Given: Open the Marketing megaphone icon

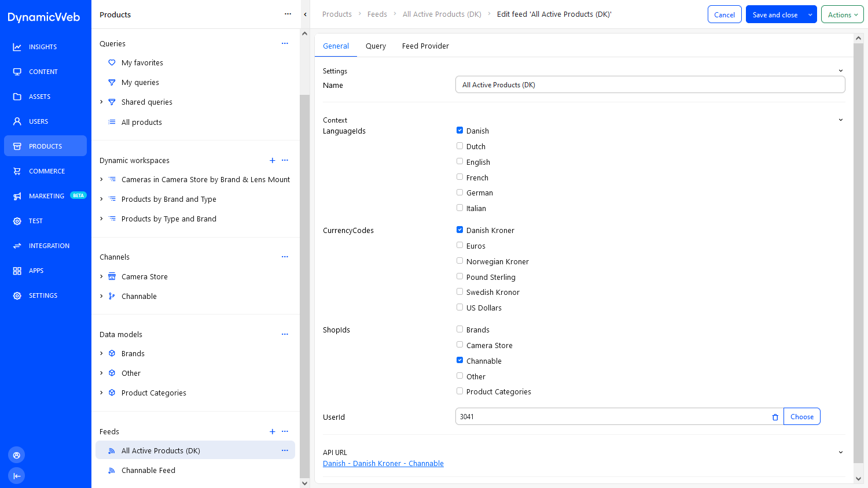Looking at the screenshot, I should click(x=17, y=196).
